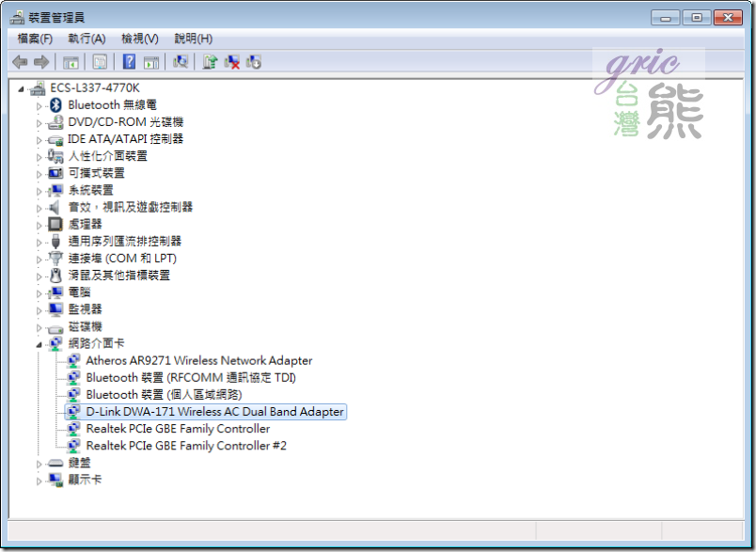
Task: Expand the Bluetooth 無線電 node
Action: tap(39, 105)
